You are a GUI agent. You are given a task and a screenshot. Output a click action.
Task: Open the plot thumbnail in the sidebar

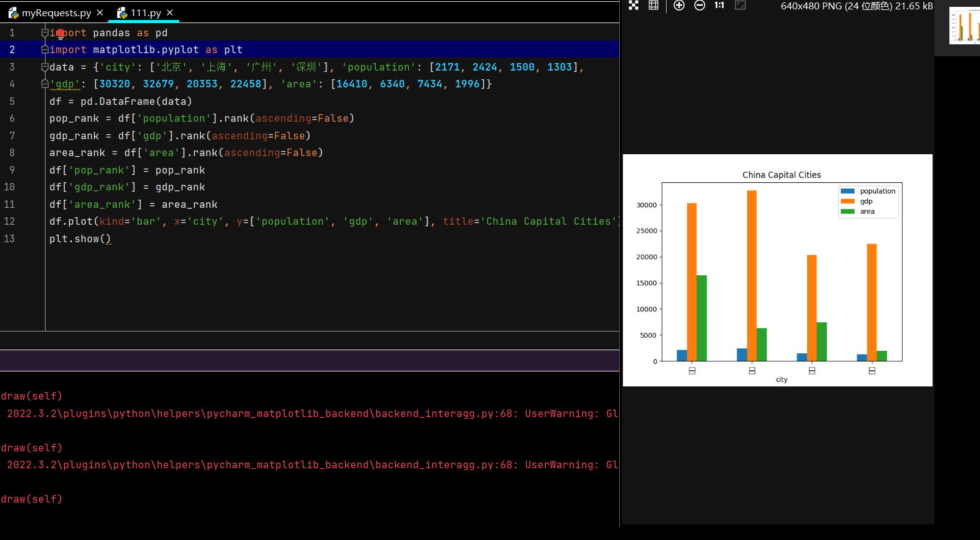[964, 26]
